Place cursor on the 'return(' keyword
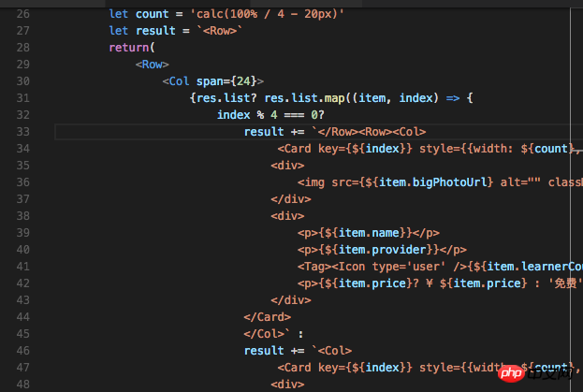This screenshot has height=392, width=583. tap(129, 48)
